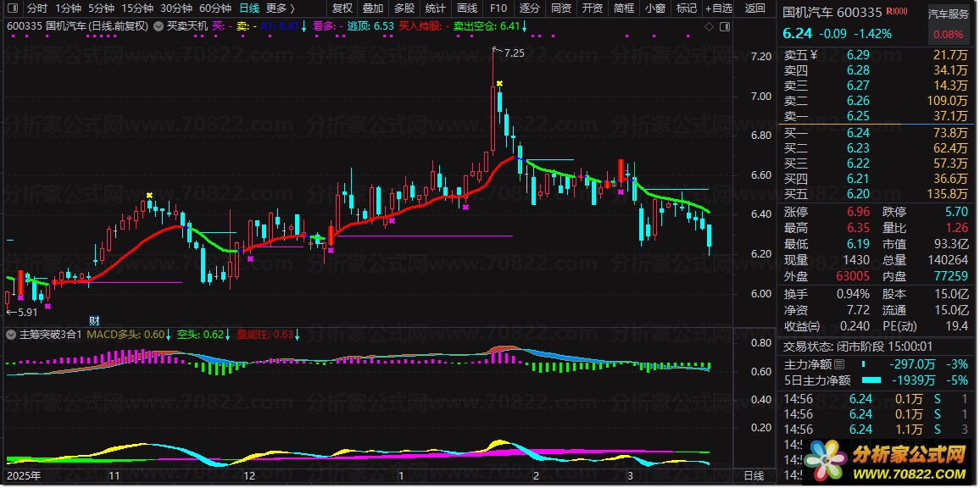Screen dimensions: 980x488
Task: Click the 600335 国机汽车(日线.前复权) chart title
Action: (x=78, y=26)
